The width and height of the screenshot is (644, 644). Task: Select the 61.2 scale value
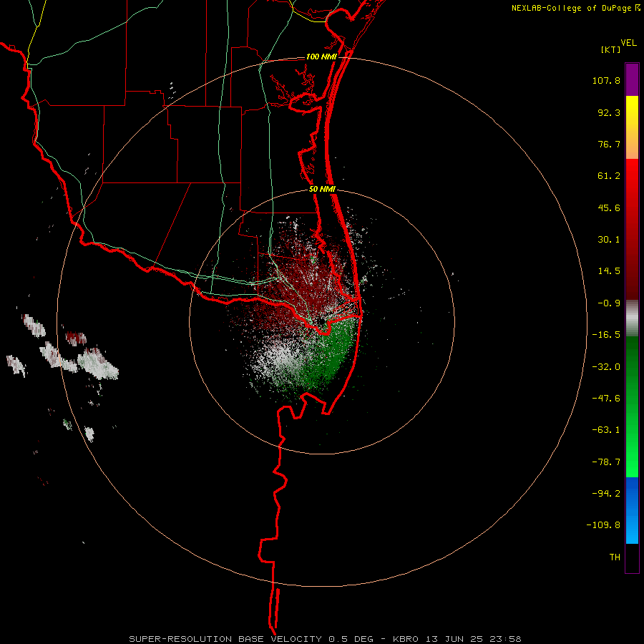609,176
